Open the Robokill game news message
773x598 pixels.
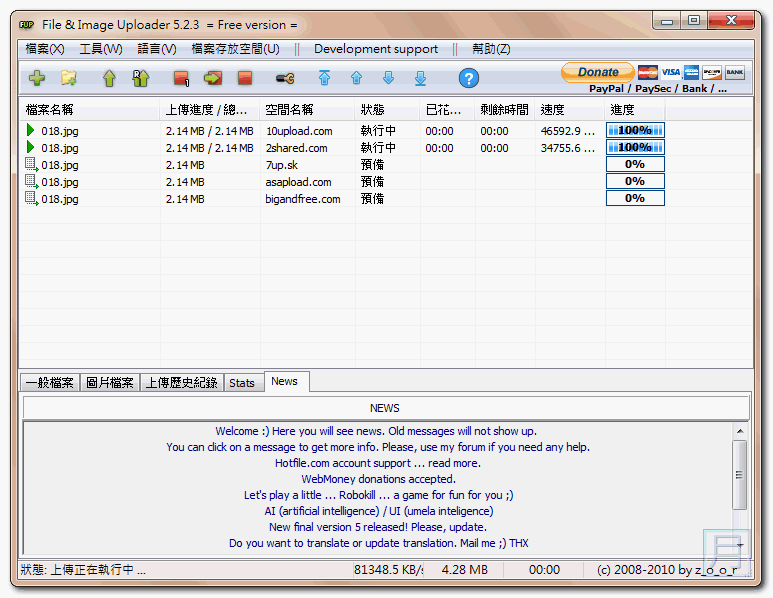click(x=379, y=495)
